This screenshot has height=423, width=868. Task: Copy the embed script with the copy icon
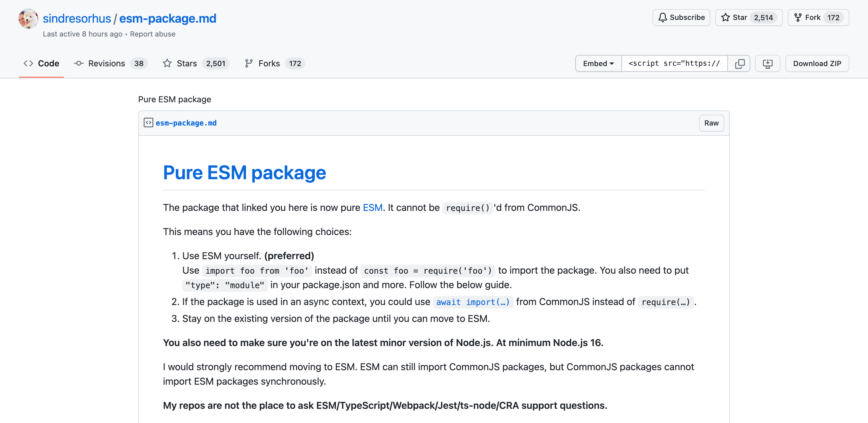(x=739, y=63)
